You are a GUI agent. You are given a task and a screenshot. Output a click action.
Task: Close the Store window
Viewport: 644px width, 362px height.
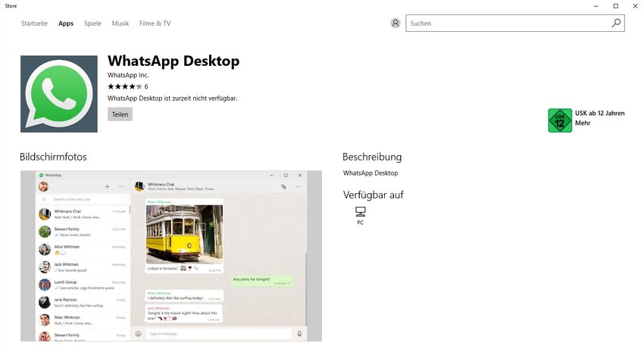(635, 6)
